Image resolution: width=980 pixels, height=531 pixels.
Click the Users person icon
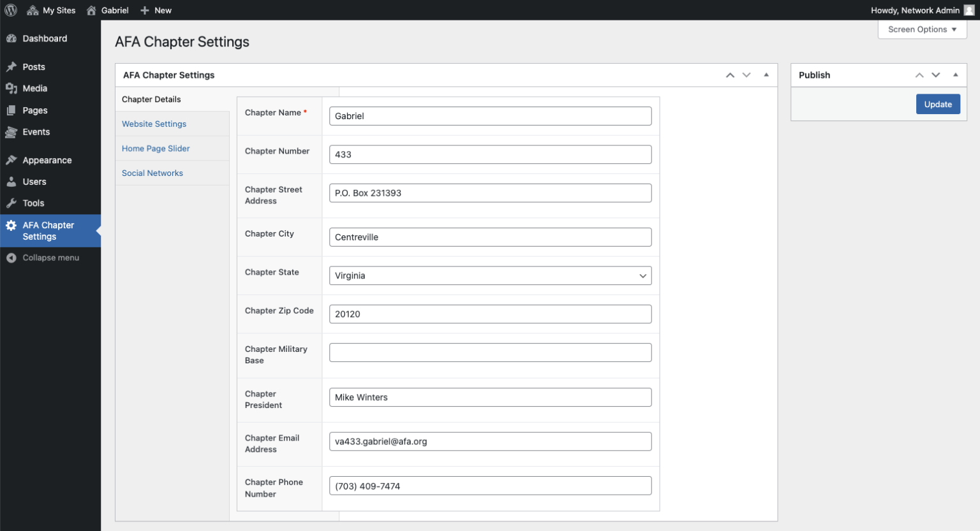[x=11, y=182]
